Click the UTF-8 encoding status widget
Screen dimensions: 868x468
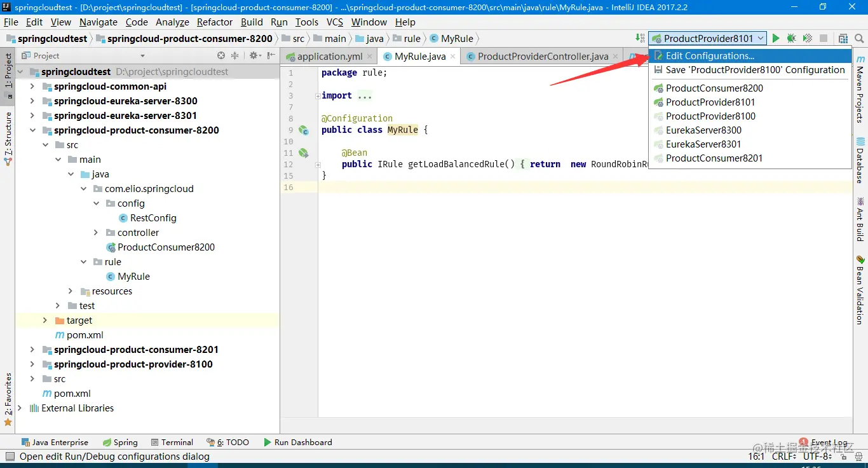pos(817,456)
